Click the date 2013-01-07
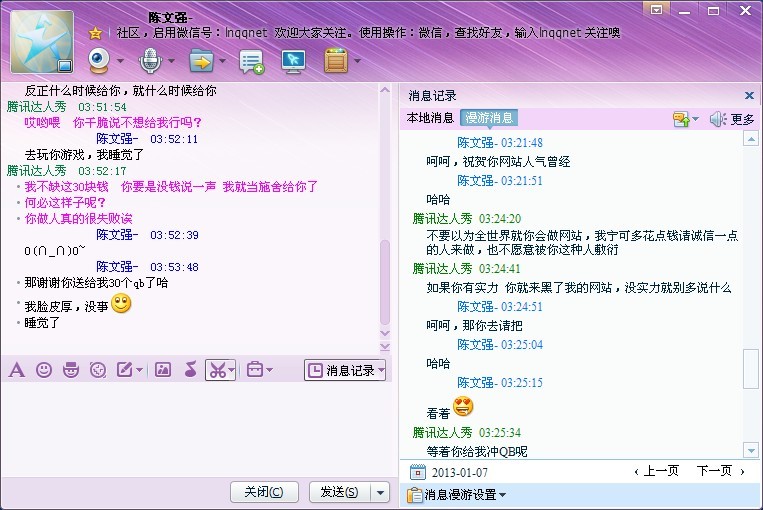 459,473
